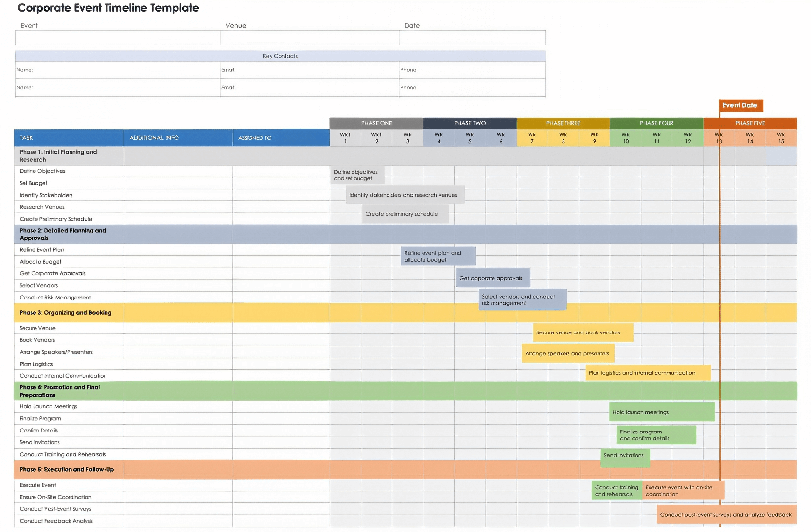Click 'Execute event with on-site coordination' bar
Screen dimensions: 811x532
[683, 491]
